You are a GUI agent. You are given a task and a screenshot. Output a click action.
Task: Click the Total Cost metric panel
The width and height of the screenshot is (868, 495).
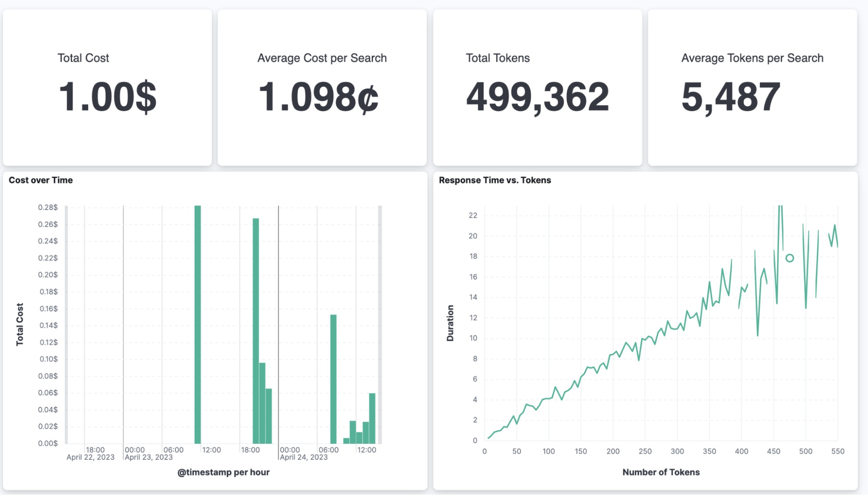click(x=106, y=85)
